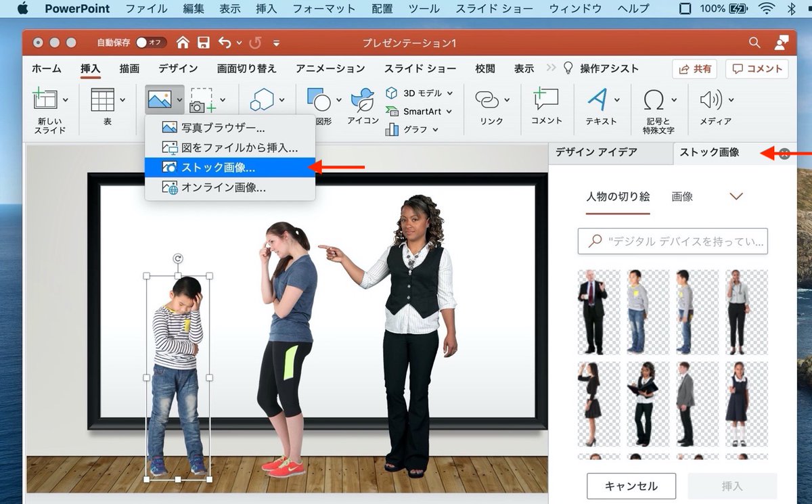The height and width of the screenshot is (504, 812).
Task: Click the stock image search field
Action: [x=673, y=240]
